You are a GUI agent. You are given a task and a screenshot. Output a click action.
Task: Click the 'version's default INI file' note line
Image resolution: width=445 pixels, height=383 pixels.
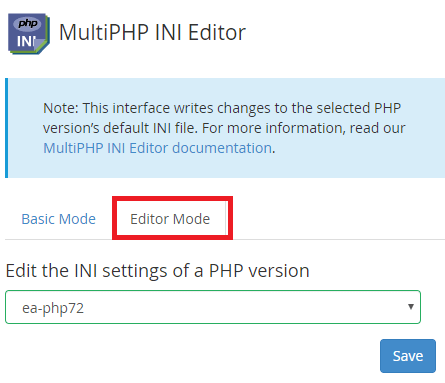coord(120,128)
